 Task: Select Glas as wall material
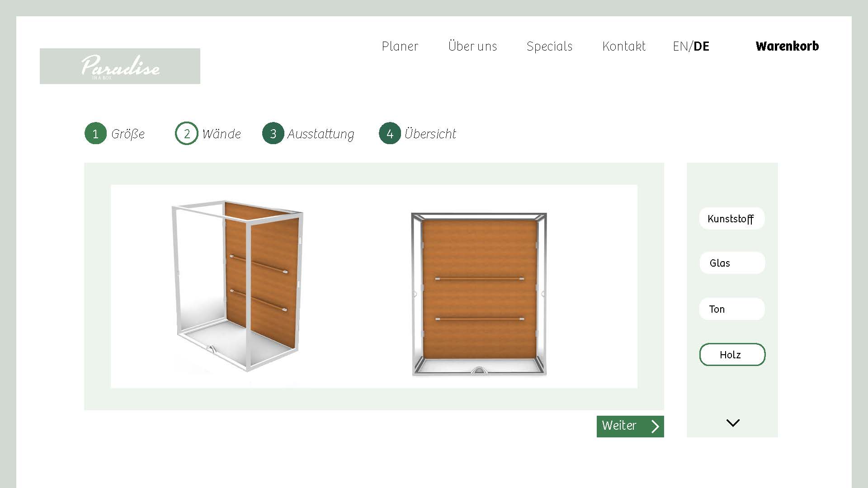731,263
